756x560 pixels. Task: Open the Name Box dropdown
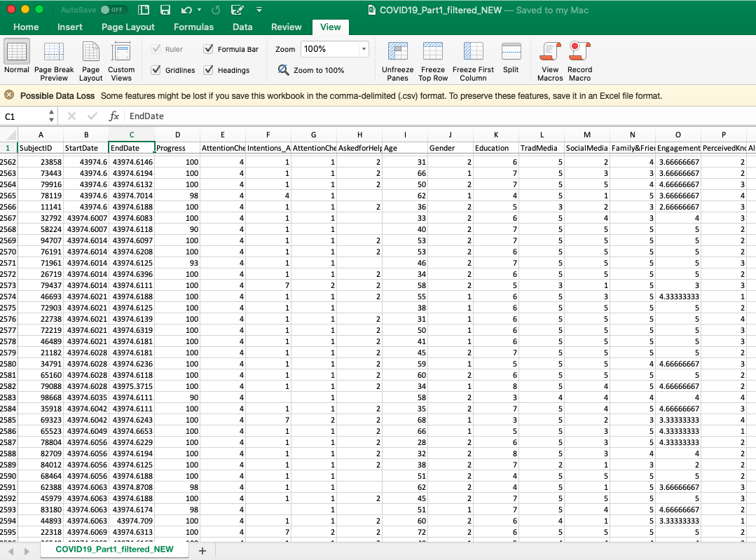[x=51, y=116]
